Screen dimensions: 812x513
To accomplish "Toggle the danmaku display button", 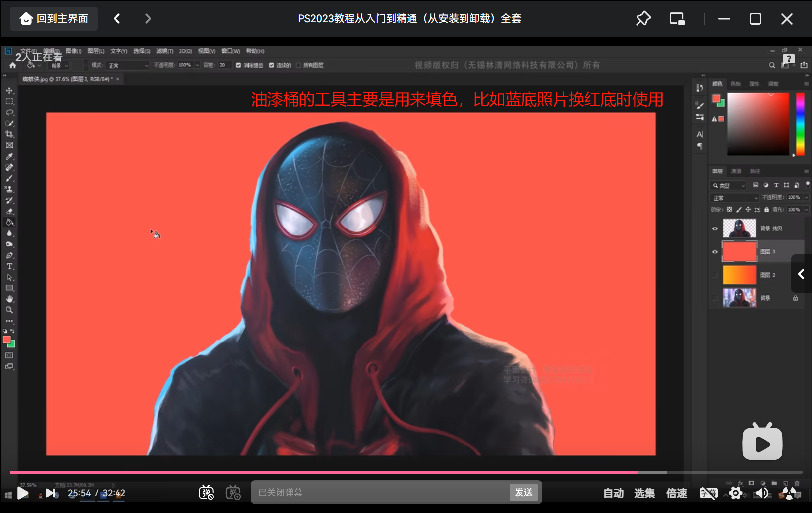I will coord(206,493).
